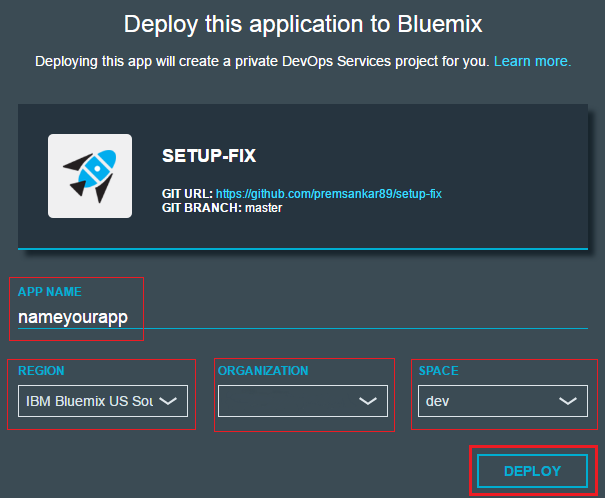Click the REGION label

[41, 371]
